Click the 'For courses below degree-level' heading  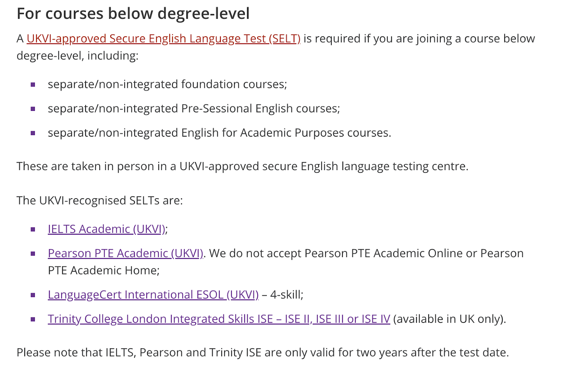pyautogui.click(x=133, y=14)
